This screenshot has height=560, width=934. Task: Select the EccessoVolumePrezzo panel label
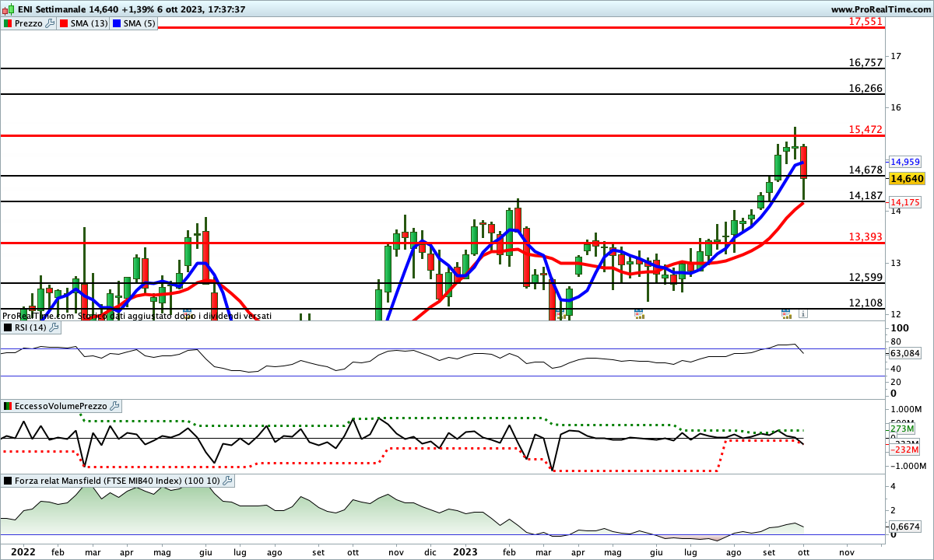click(61, 406)
